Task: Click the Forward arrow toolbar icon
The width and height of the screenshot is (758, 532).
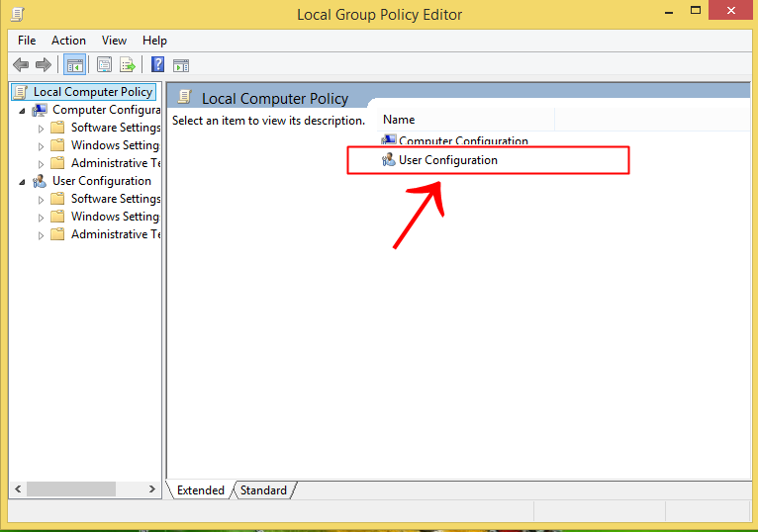Action: [x=44, y=64]
